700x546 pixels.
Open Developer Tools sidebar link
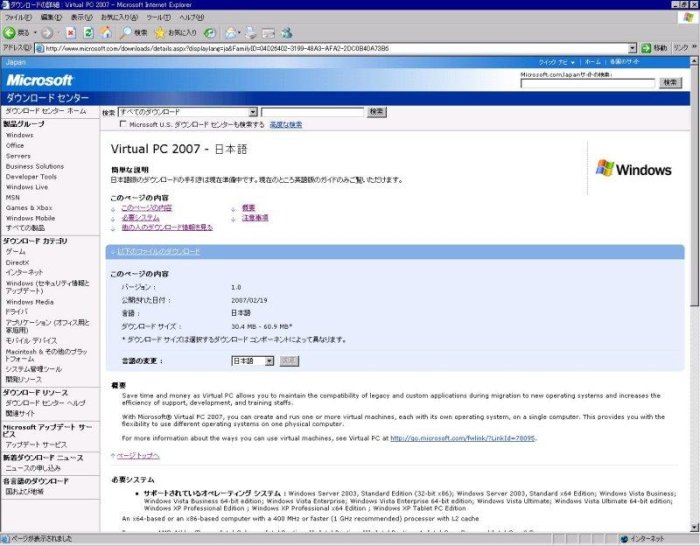point(31,177)
